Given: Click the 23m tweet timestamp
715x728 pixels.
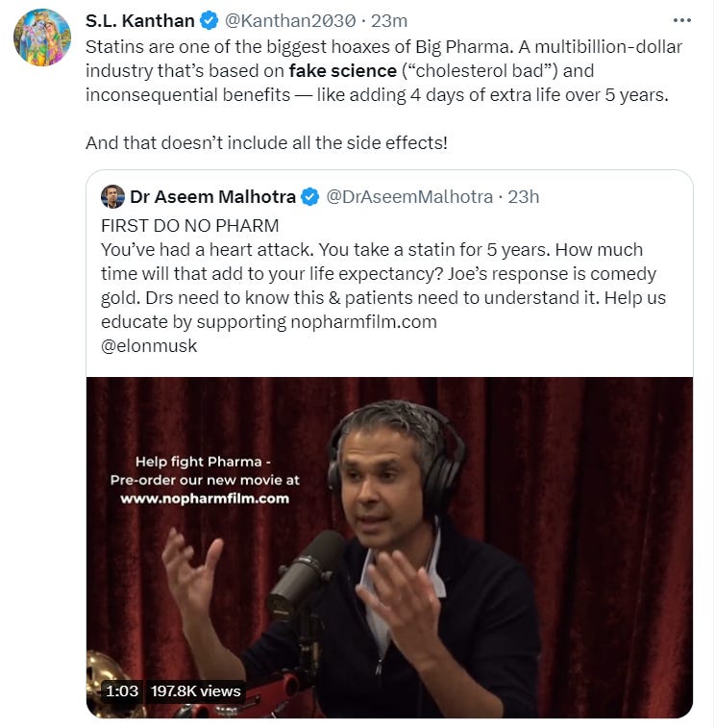Looking at the screenshot, I should [389, 21].
